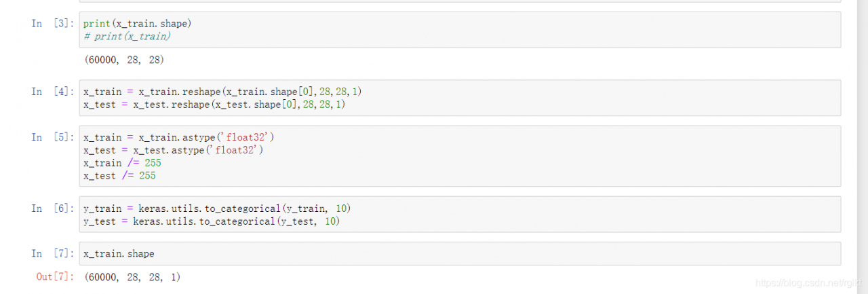868x294 pixels.
Task: Click the x_train.astype('float32') line
Action: click(x=179, y=136)
